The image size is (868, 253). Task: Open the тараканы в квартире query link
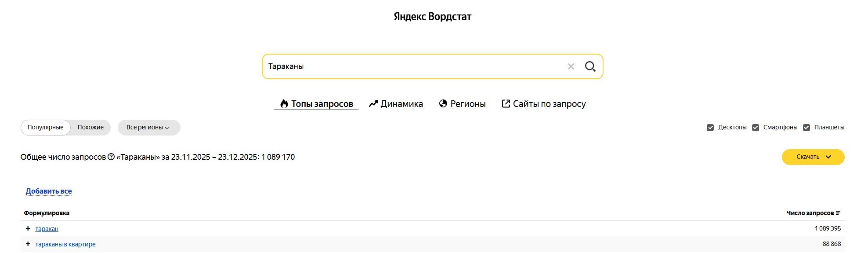[x=65, y=244]
